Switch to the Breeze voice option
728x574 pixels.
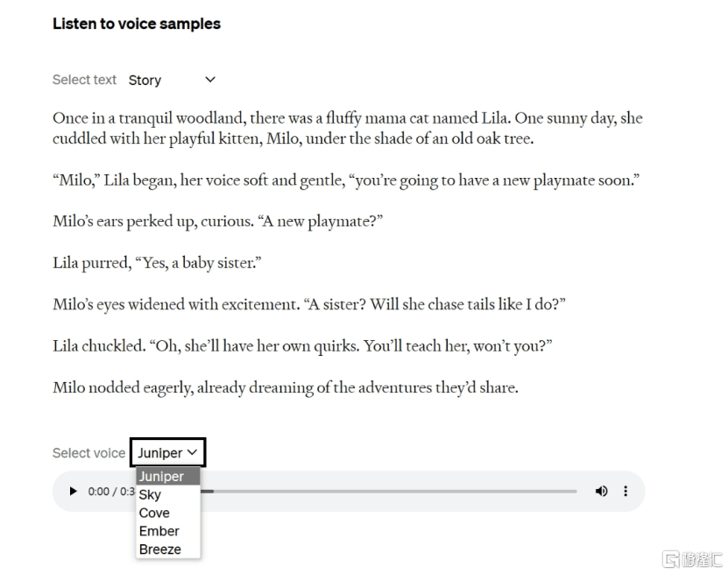(x=160, y=549)
